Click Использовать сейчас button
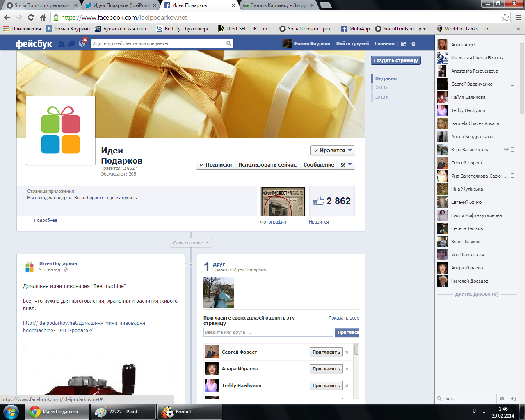 pyautogui.click(x=267, y=165)
